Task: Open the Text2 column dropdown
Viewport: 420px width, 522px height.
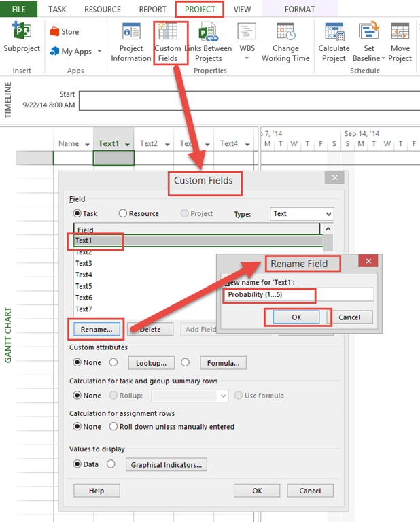Action: (167, 145)
